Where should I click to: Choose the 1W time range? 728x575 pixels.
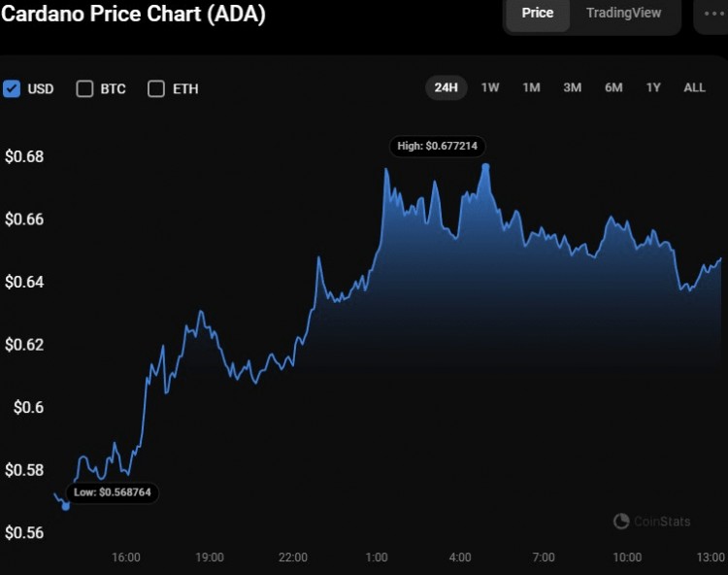490,87
